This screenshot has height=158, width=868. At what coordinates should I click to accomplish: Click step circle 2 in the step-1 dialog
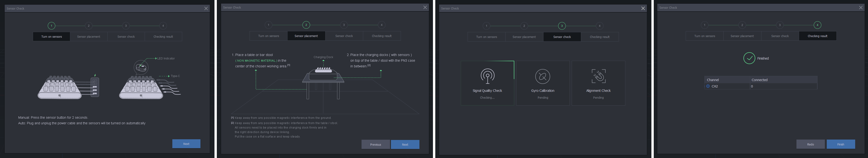pos(89,26)
